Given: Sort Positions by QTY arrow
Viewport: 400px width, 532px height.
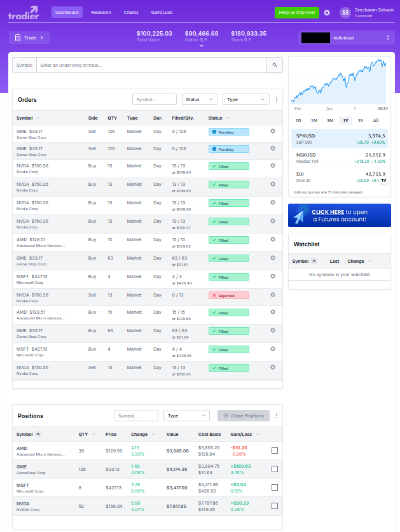Looking at the screenshot, I should (93, 434).
